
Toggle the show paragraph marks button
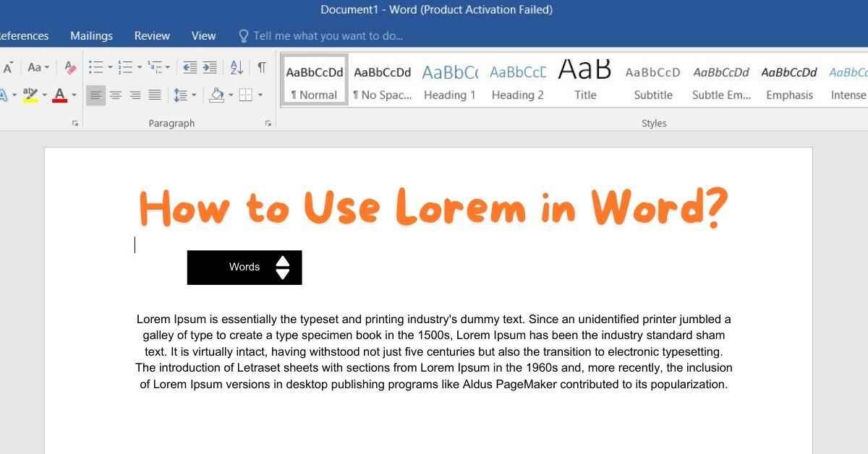coord(261,67)
